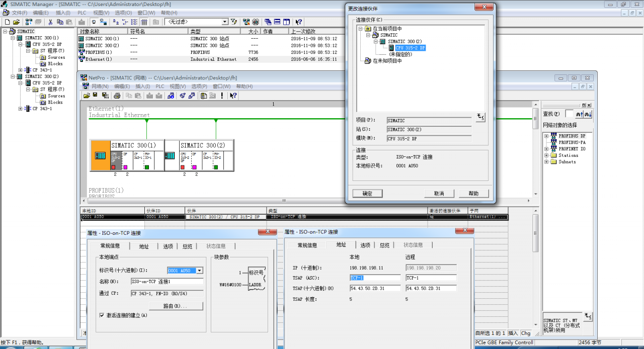644x349 pixels.
Task: Expand the Stations folder in catalog tree
Action: tap(546, 155)
